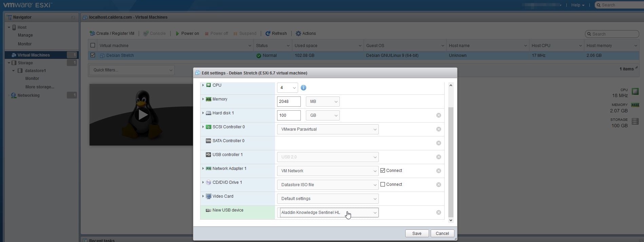This screenshot has width=644, height=242.
Task: Remove the New USB device entry
Action: point(438,213)
